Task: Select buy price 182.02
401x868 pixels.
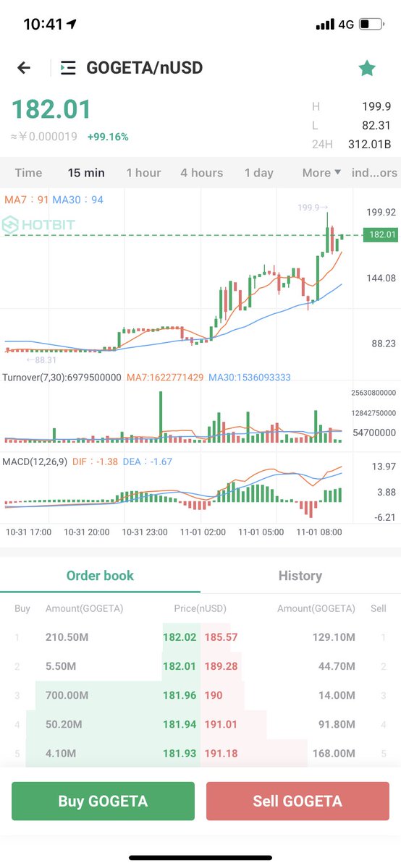Action: click(x=180, y=637)
